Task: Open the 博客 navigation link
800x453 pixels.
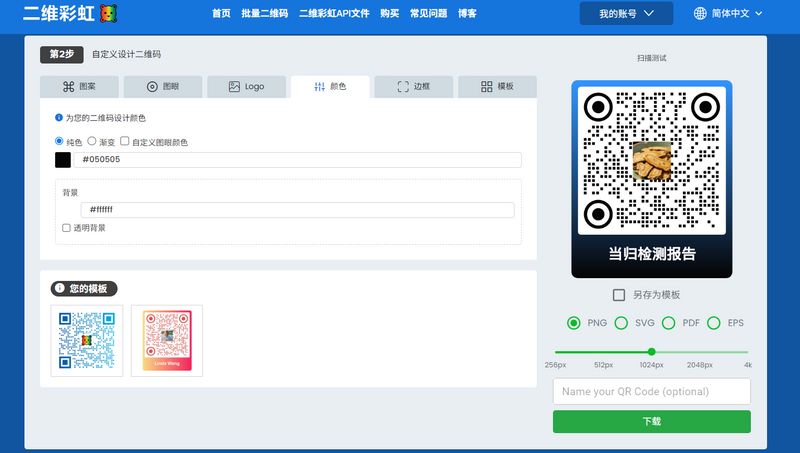Action: 467,13
